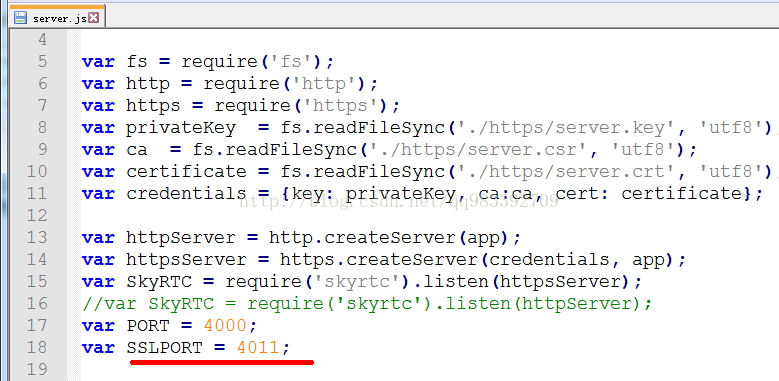Click the green commented-out SkyRTC line
Screen dimensions: 779x381
pos(367,303)
